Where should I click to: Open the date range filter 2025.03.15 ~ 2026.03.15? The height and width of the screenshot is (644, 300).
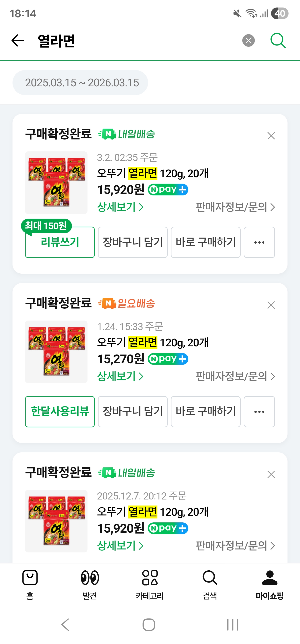(80, 83)
